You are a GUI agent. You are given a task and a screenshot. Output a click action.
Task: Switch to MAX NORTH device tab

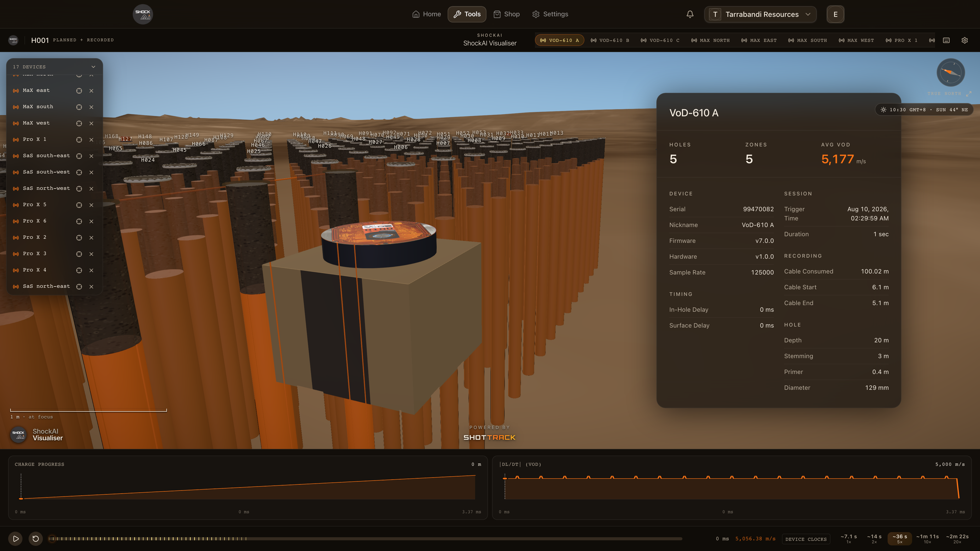tap(710, 40)
